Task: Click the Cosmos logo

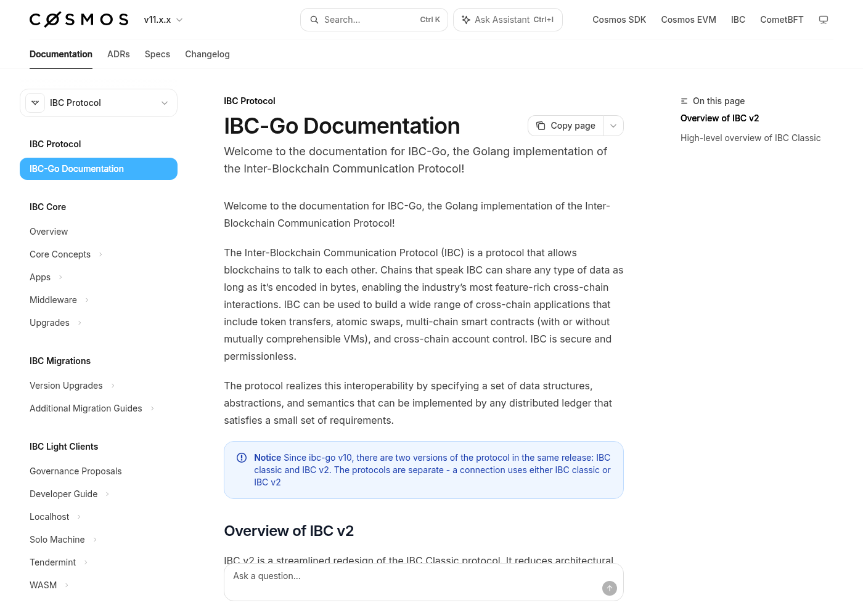Action: pos(79,20)
